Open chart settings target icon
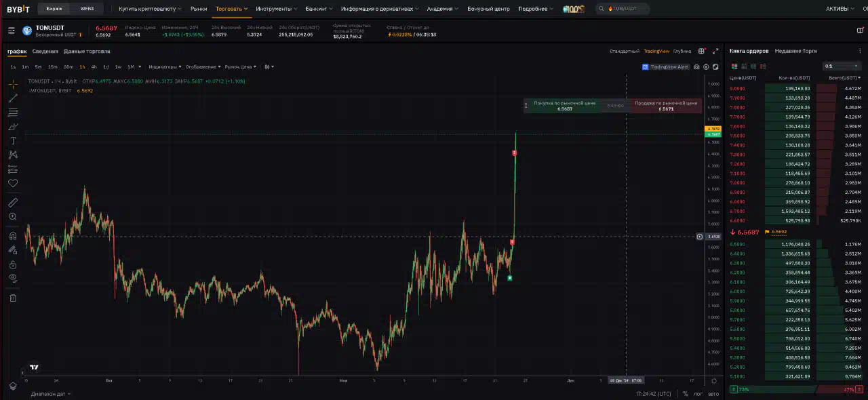The width and height of the screenshot is (868, 400). [x=706, y=66]
